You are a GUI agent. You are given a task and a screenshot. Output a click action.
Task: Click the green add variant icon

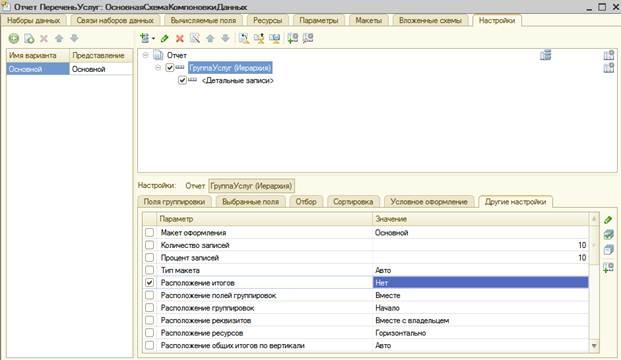[14, 38]
